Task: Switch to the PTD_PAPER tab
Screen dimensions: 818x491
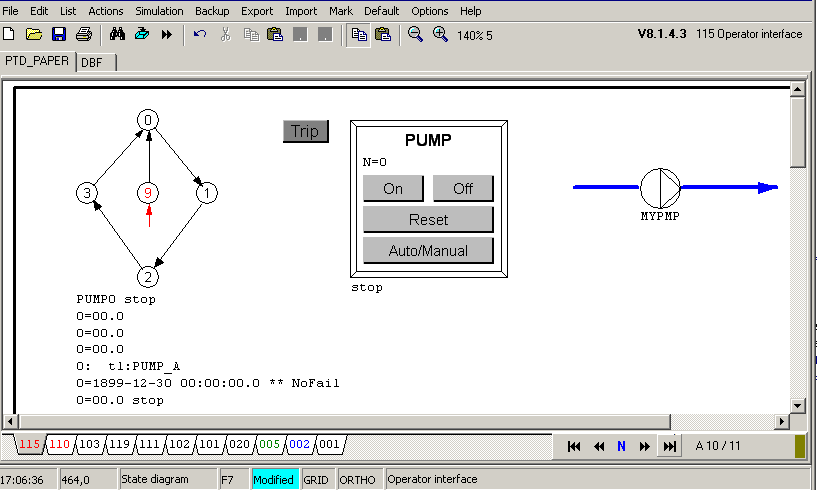Action: [37, 61]
